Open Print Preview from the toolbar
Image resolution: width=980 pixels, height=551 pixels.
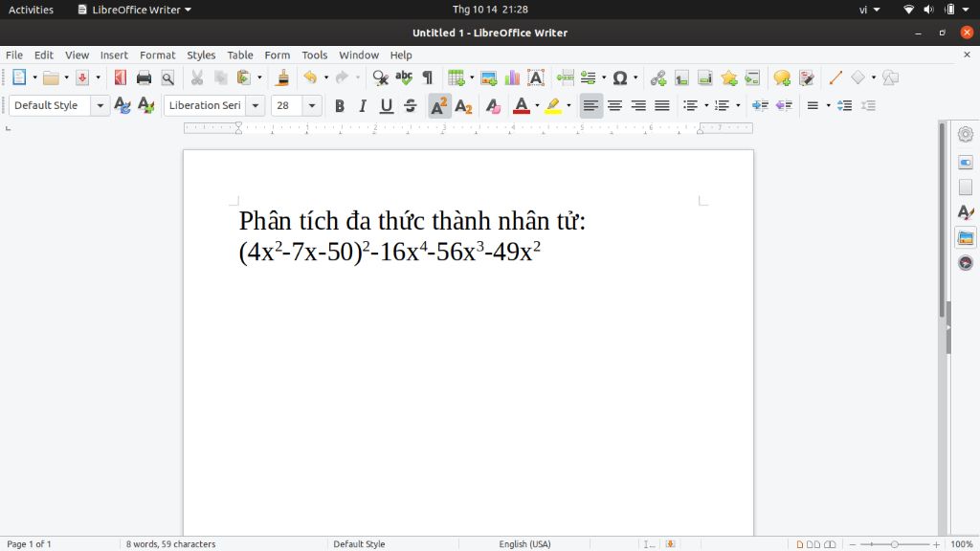point(167,77)
